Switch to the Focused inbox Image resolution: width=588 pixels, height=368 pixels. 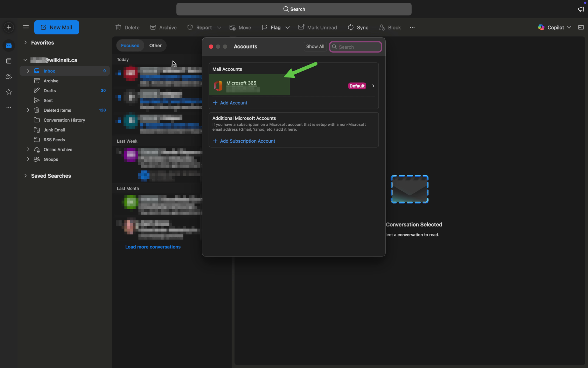[130, 46]
